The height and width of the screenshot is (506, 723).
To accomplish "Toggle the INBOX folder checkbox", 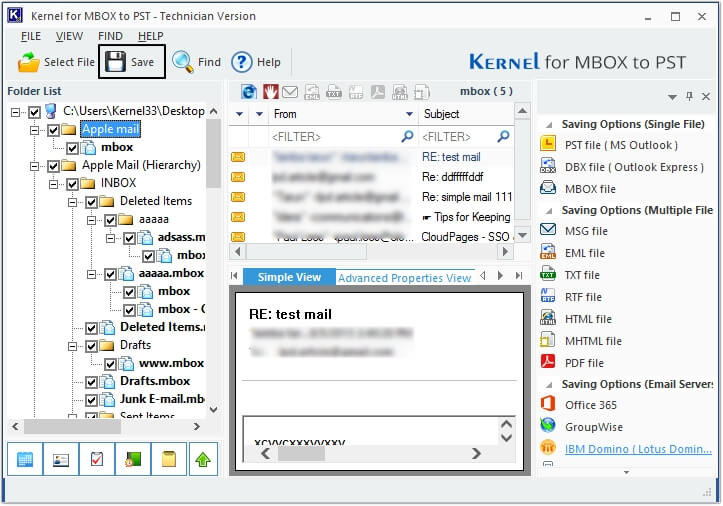I will (x=72, y=184).
